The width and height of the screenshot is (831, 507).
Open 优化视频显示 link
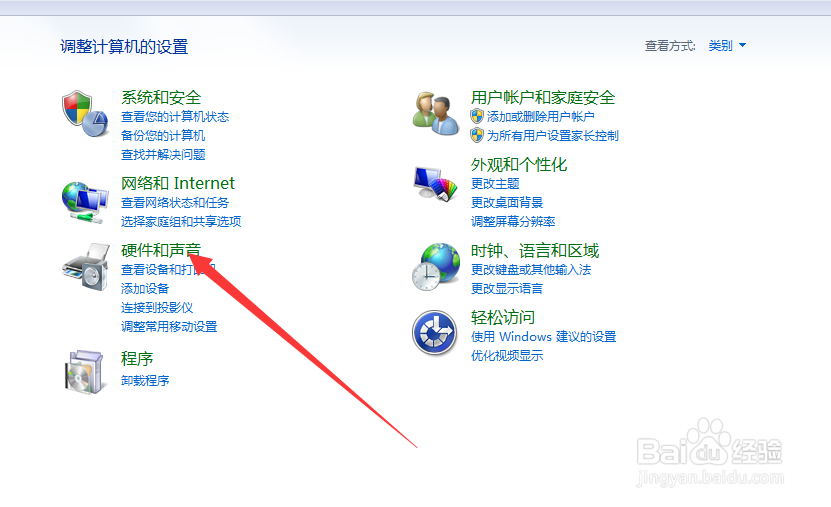pos(507,355)
